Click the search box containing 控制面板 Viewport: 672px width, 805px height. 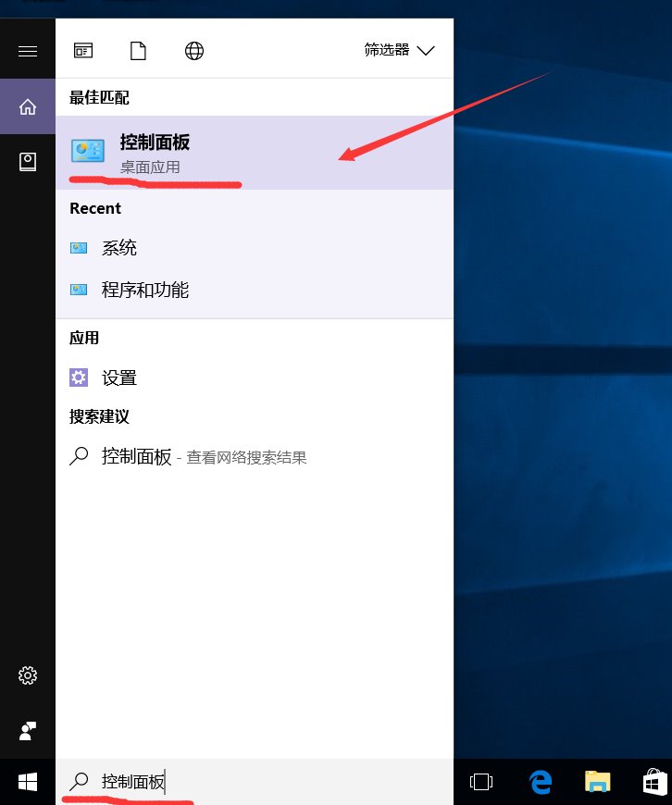point(255,781)
